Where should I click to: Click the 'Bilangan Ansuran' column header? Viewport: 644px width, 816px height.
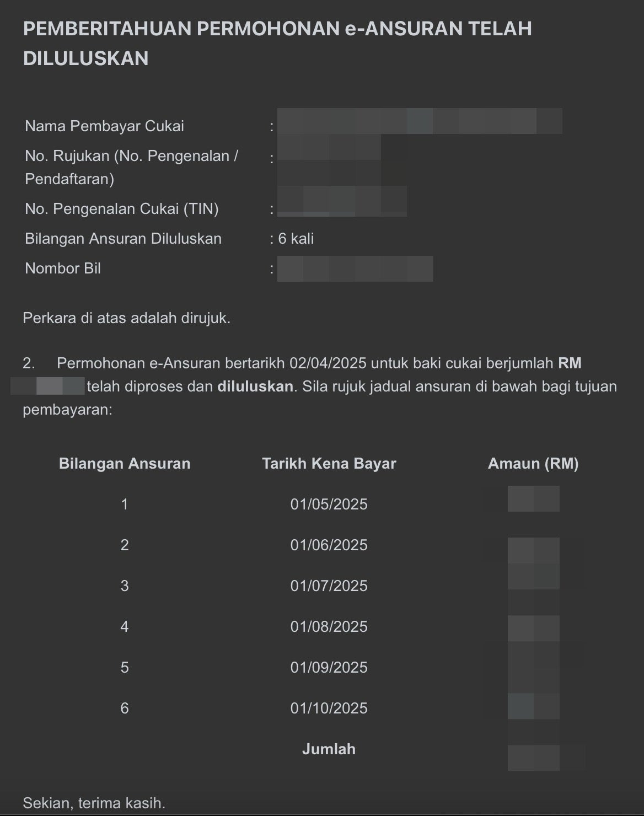pyautogui.click(x=125, y=464)
